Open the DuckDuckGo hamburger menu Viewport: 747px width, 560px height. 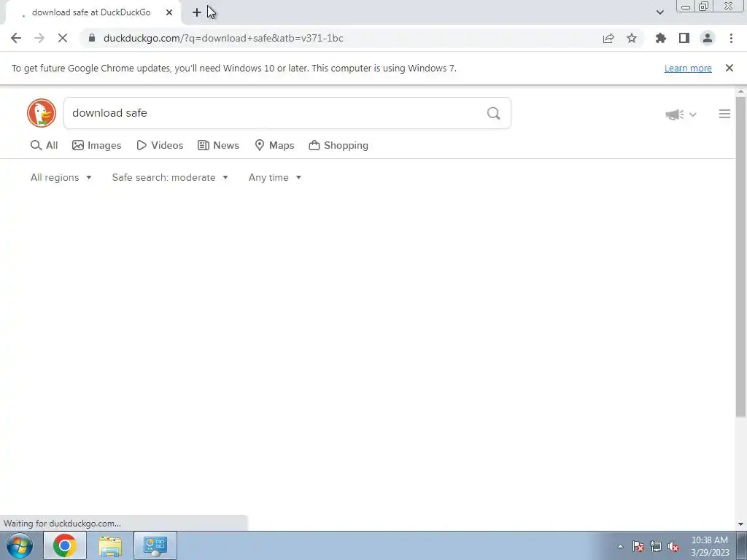[x=724, y=114]
